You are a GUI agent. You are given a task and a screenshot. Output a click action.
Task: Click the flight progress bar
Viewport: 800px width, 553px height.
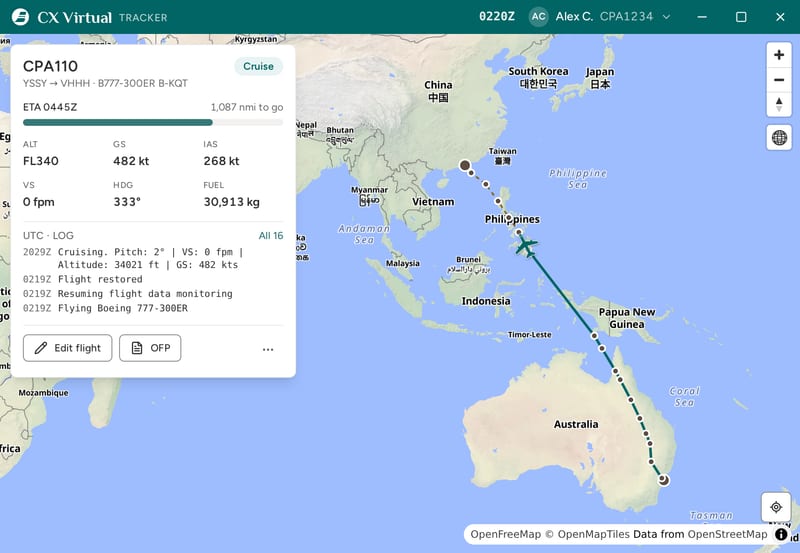pos(153,122)
